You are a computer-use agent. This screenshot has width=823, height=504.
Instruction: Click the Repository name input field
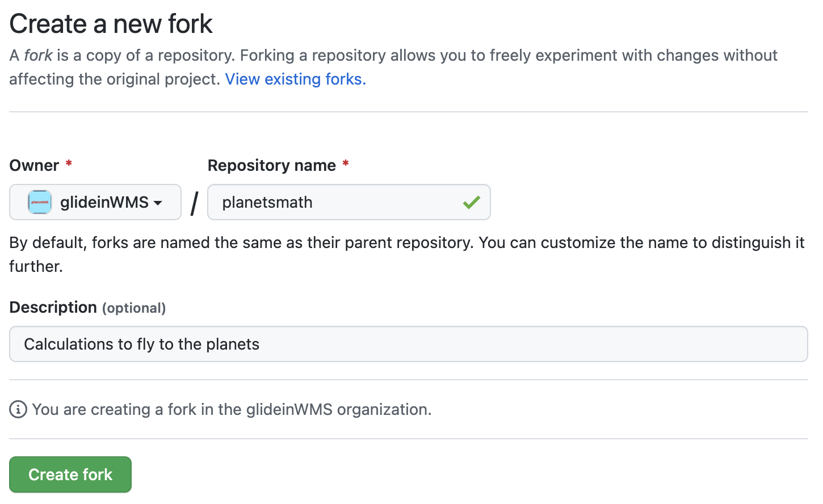349,202
